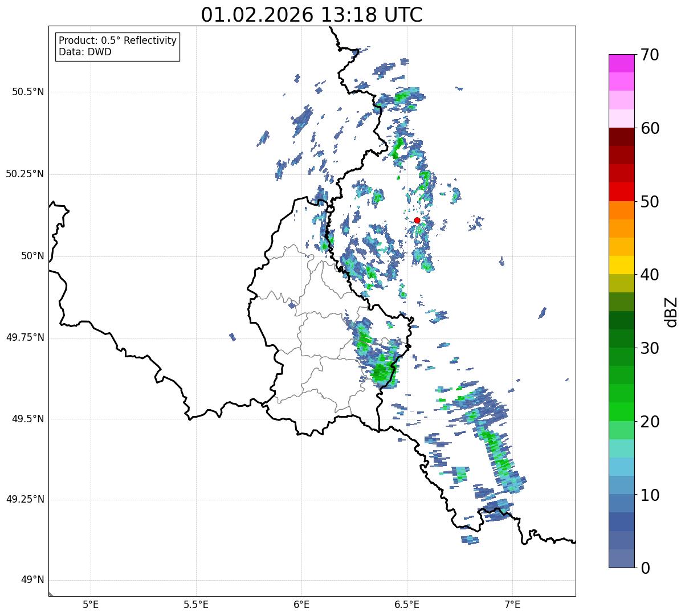Click the 40 value on colorbar

pos(650,275)
